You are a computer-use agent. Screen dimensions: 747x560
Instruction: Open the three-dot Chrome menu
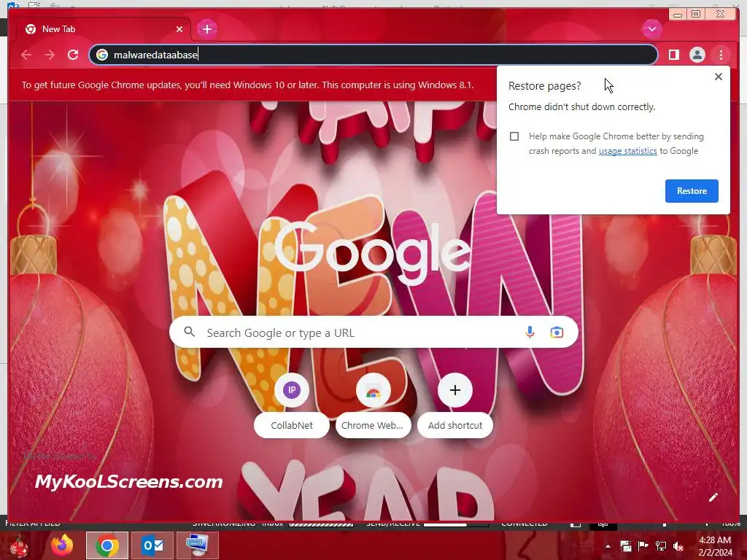721,55
